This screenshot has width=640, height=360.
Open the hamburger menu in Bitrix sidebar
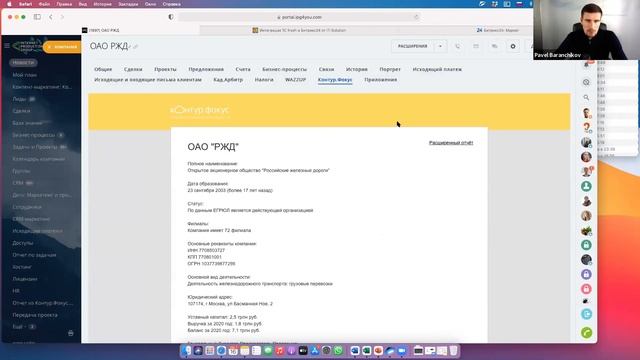click(x=7, y=46)
